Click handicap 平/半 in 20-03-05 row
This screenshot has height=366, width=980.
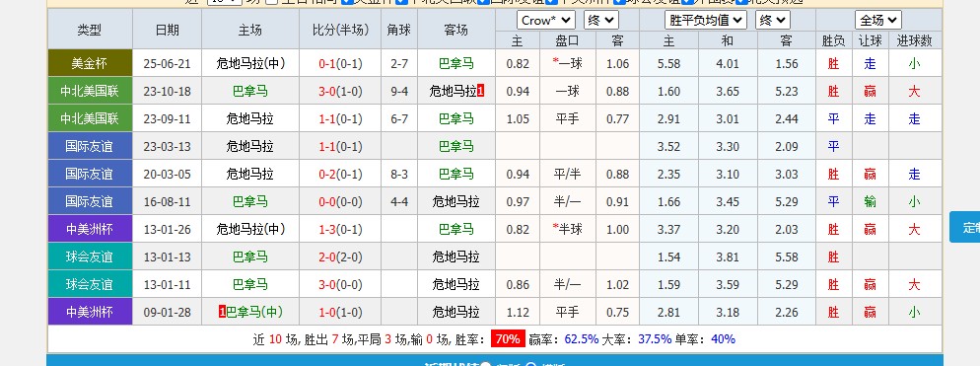pos(568,174)
